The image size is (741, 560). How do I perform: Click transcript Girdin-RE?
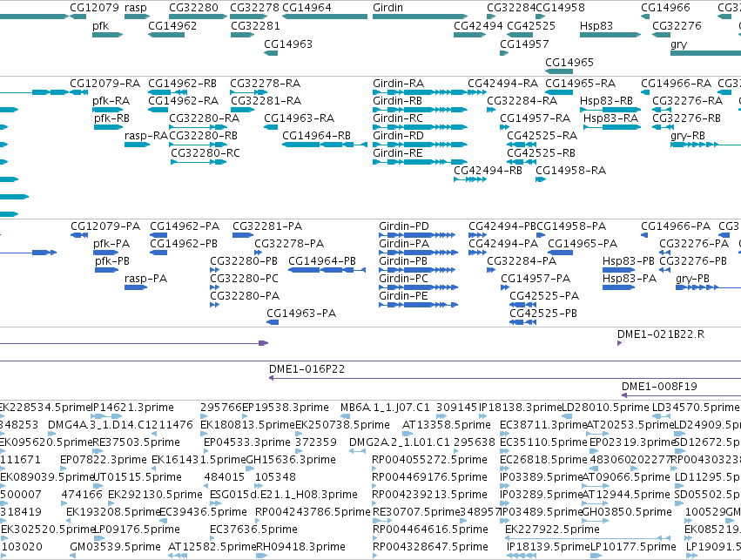420,162
